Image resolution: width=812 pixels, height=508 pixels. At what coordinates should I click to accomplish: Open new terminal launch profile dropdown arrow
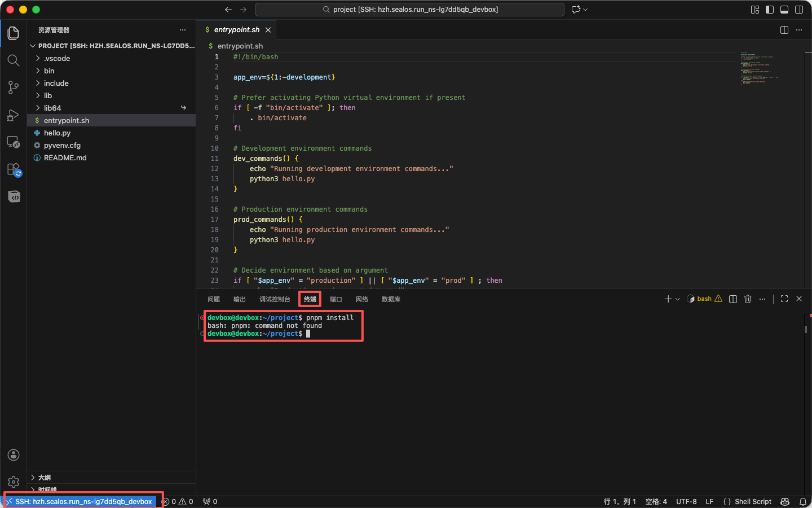(678, 299)
